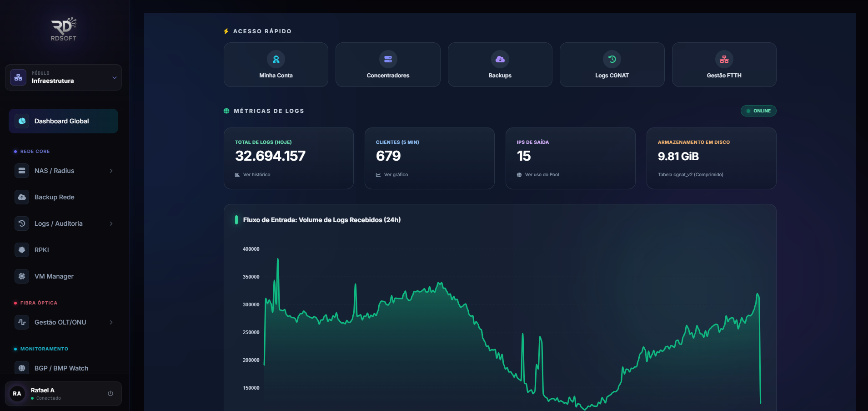Click the Backups cloud icon

[x=500, y=59]
